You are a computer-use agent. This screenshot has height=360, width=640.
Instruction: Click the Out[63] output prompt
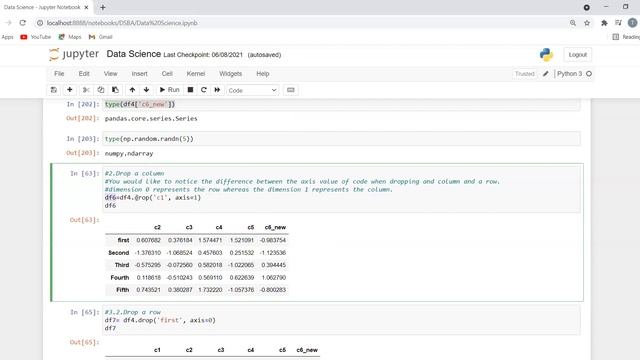click(84, 220)
